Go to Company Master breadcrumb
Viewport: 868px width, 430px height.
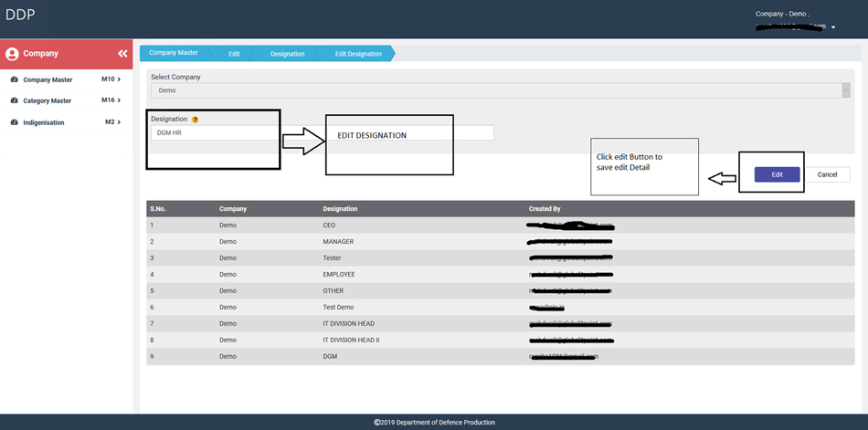tap(174, 53)
